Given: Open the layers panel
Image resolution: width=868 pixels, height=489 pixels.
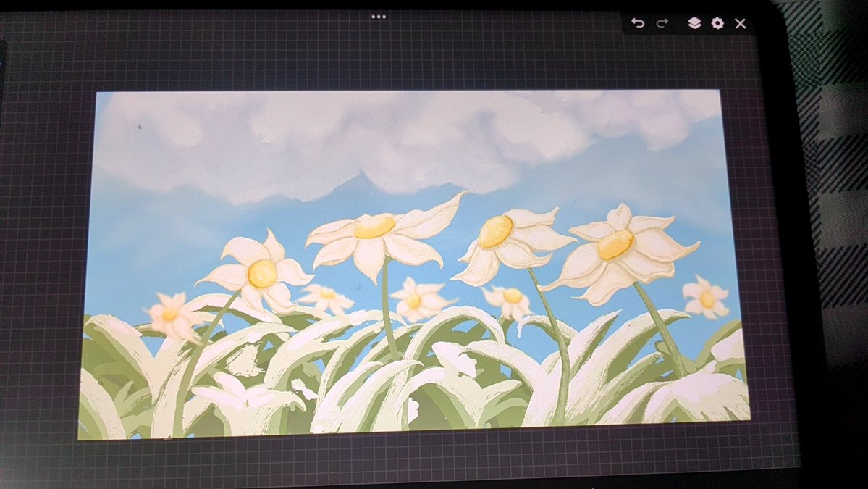Looking at the screenshot, I should [x=694, y=22].
